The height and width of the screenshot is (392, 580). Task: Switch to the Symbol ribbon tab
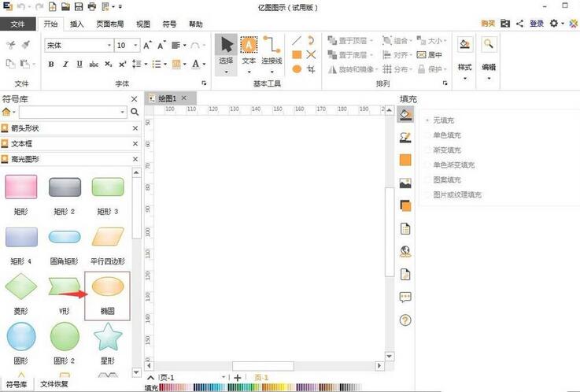tap(169, 24)
